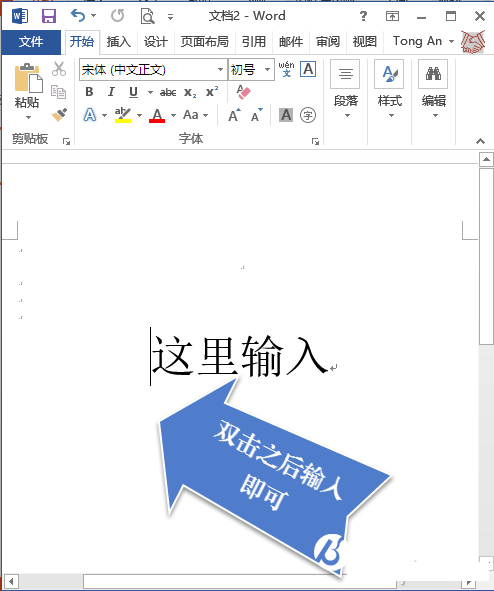The image size is (494, 591).
Task: Open highlight color dropdown arrow
Action: coord(139,115)
